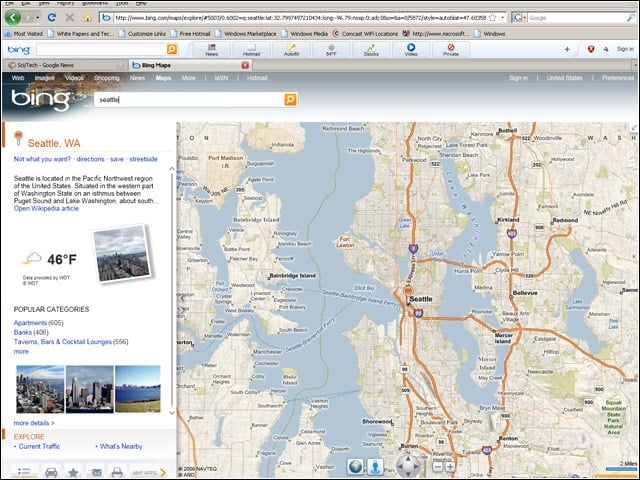Open Images in the Bing header
Screen dimensions: 640x480
pyautogui.click(x=45, y=78)
